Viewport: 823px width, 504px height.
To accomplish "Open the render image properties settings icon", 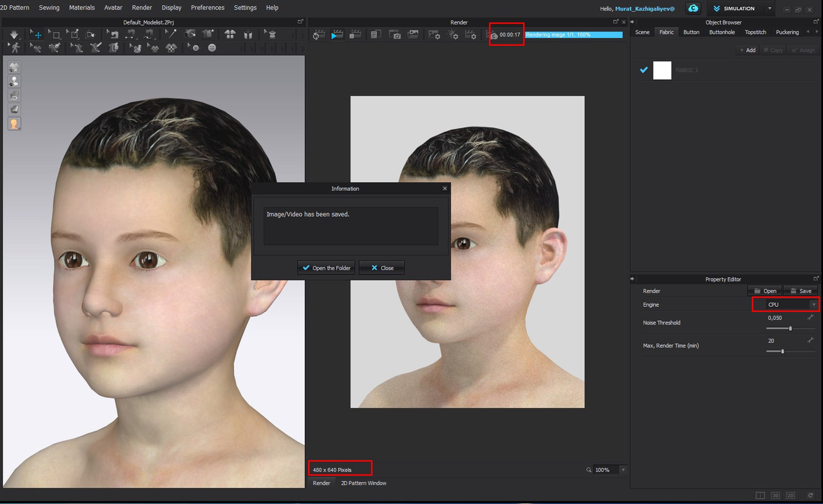I will [435, 35].
